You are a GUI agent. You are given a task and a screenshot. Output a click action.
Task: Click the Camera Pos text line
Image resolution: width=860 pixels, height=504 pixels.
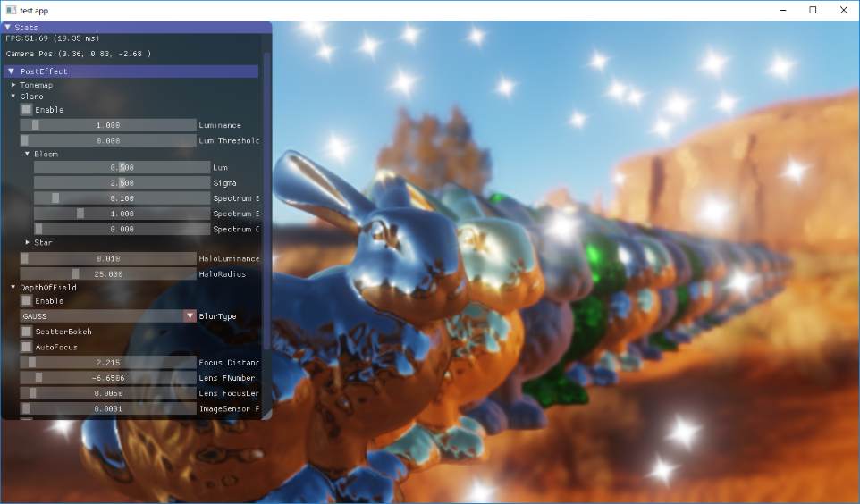coord(79,54)
